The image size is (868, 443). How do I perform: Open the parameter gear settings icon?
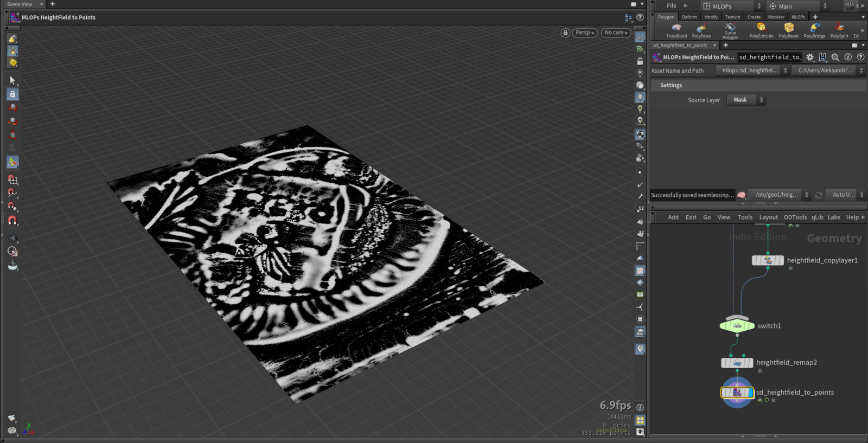click(x=810, y=57)
